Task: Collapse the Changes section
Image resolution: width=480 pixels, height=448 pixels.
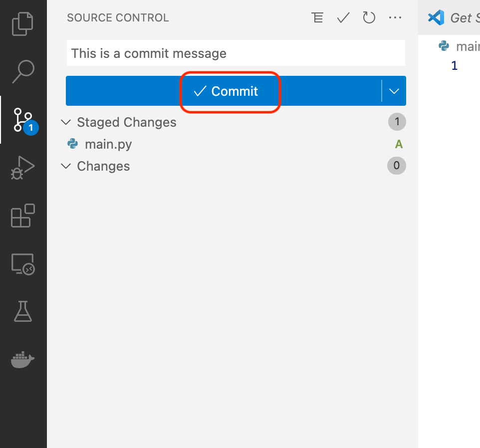Action: click(x=66, y=166)
